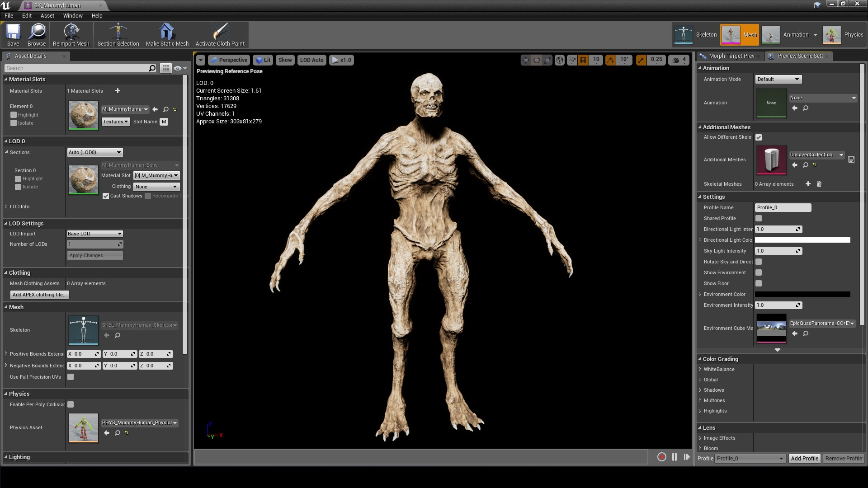The image size is (868, 488).
Task: Click the Make Static Mesh icon
Action: (x=167, y=35)
